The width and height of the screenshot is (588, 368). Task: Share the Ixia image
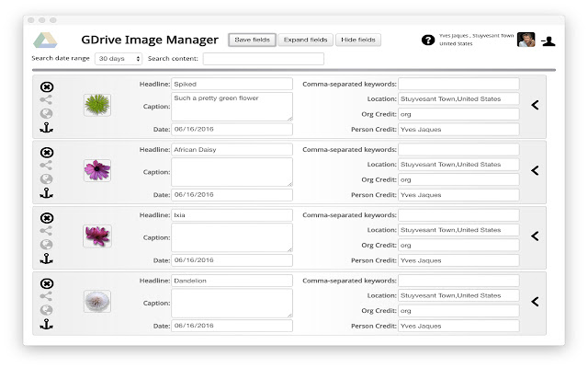pyautogui.click(x=46, y=231)
